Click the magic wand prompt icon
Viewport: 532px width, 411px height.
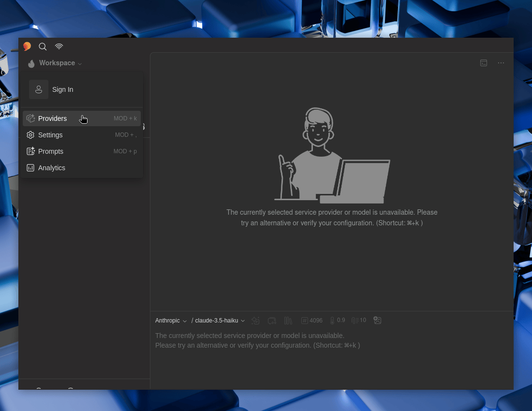click(255, 320)
